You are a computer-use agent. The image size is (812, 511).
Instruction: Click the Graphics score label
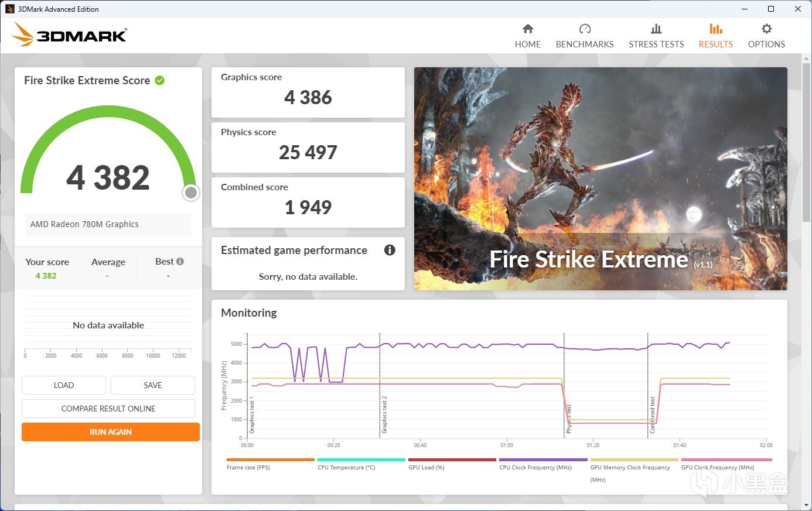tap(251, 77)
